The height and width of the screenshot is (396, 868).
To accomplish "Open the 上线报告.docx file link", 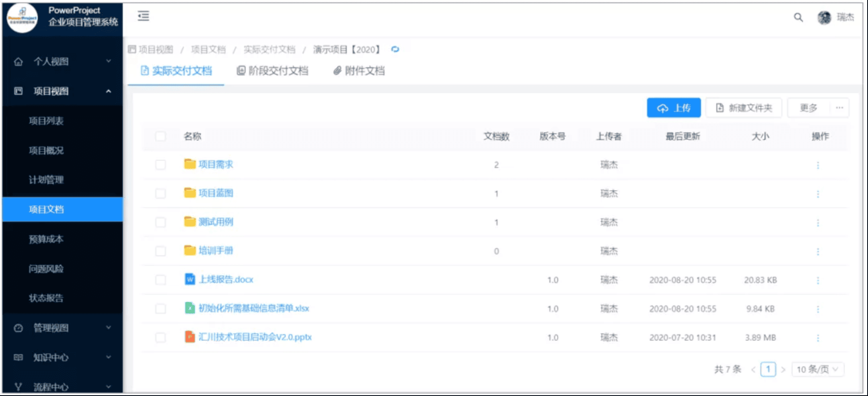I will pos(226,280).
